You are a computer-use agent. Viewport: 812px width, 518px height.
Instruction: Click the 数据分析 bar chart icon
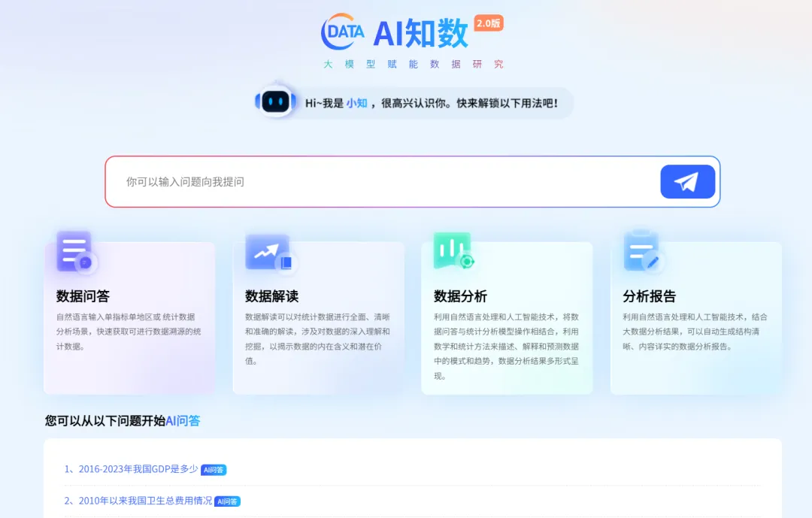pos(454,251)
